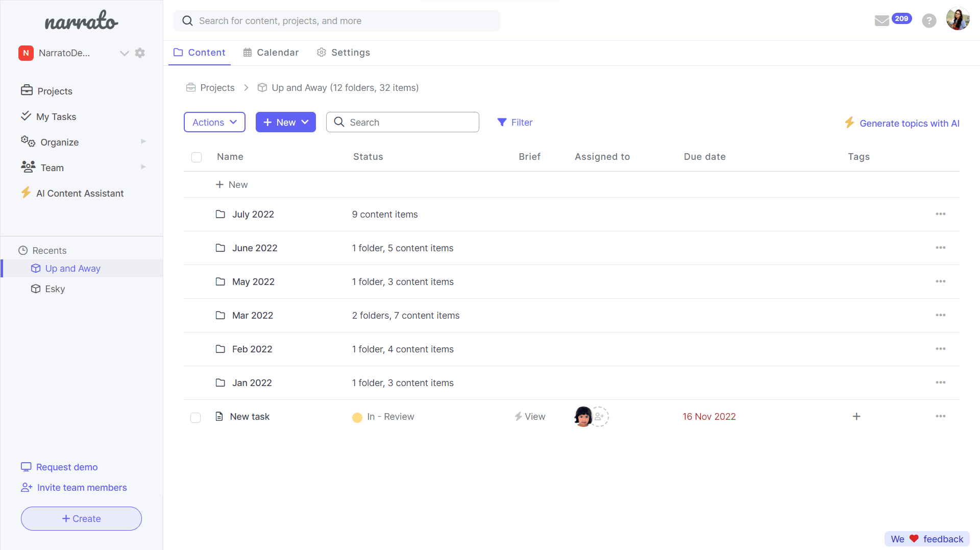Open the Mar 2022 folder
This screenshot has width=980, height=550.
click(x=253, y=316)
